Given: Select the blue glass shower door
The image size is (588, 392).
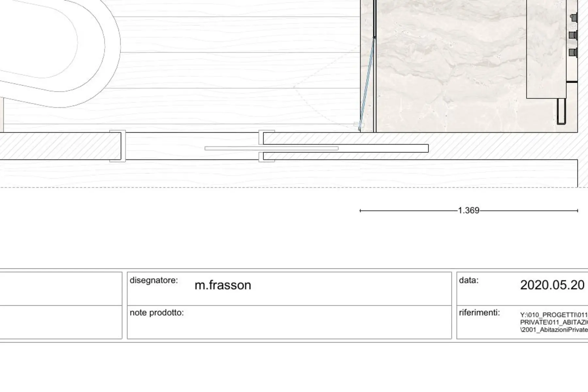Looking at the screenshot, I should [x=367, y=83].
